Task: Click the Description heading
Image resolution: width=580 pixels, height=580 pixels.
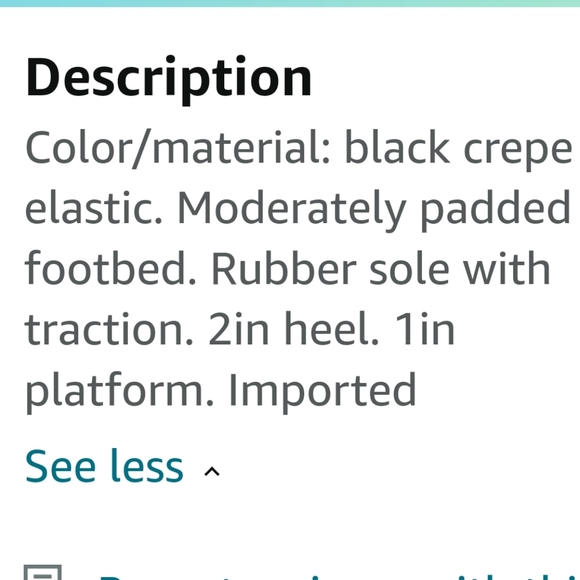Action: click(x=169, y=79)
